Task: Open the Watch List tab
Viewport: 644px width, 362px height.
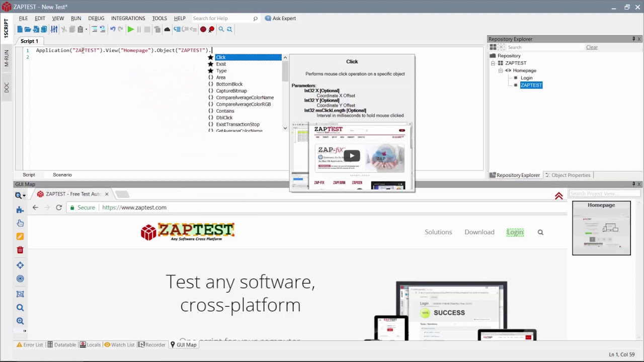Action: click(119, 344)
